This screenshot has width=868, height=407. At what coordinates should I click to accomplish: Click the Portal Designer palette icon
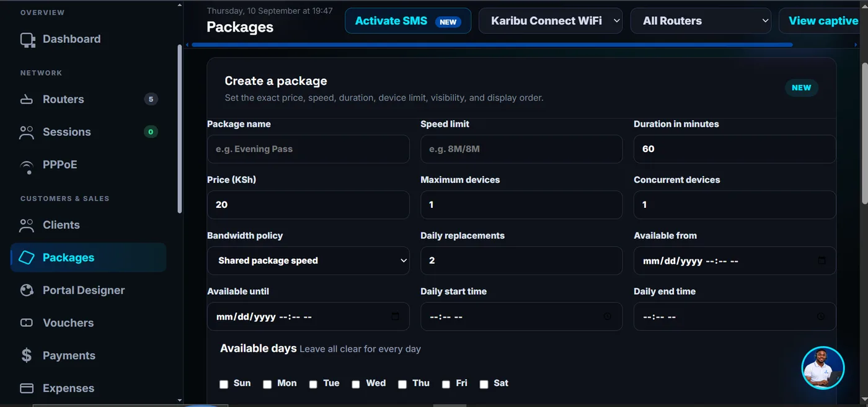(27, 290)
